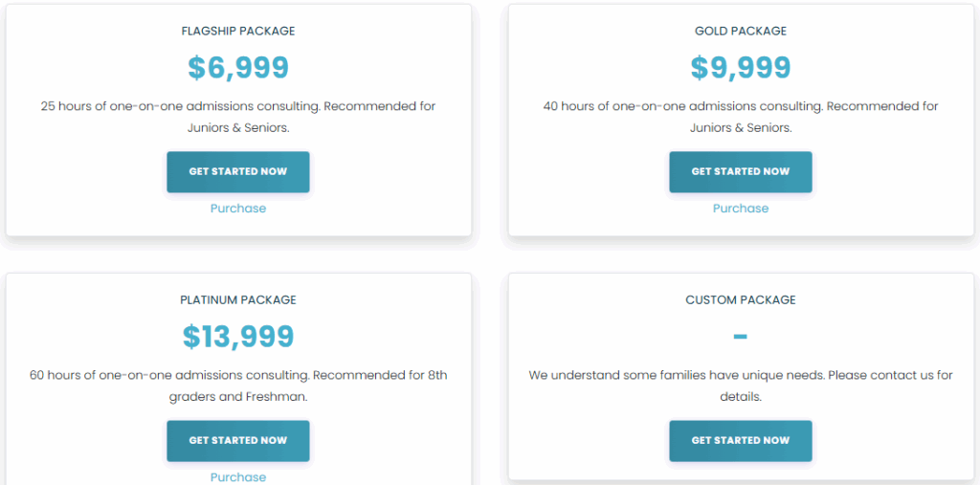Click Get Started Now under Flagship Package
This screenshot has width=980, height=485.
click(x=238, y=172)
